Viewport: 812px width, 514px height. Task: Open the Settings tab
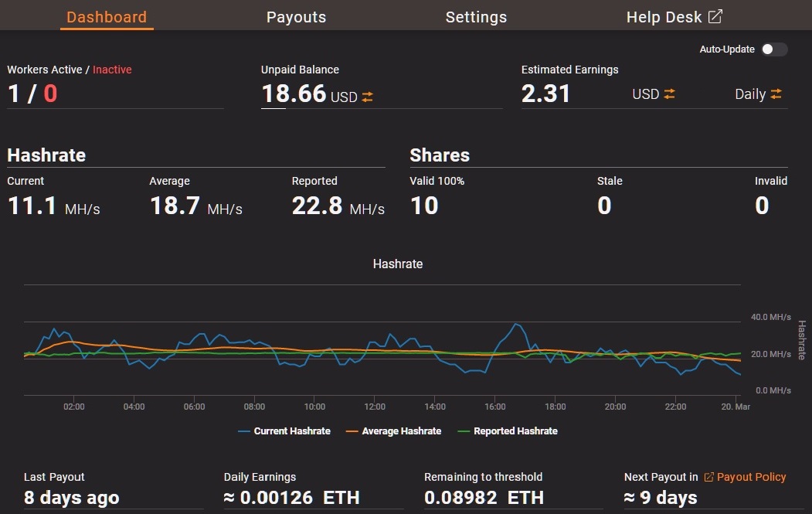[x=477, y=17]
